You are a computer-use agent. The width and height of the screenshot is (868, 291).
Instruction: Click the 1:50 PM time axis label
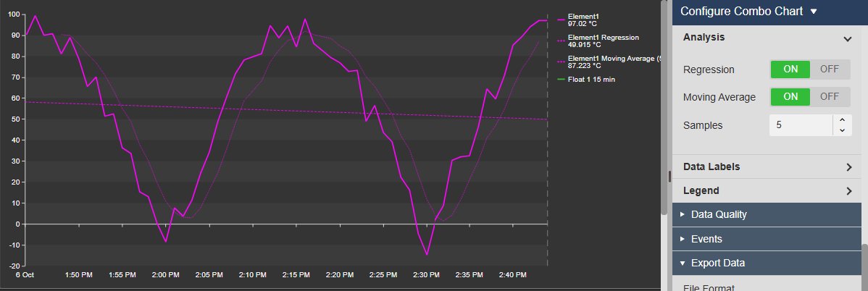(x=78, y=274)
